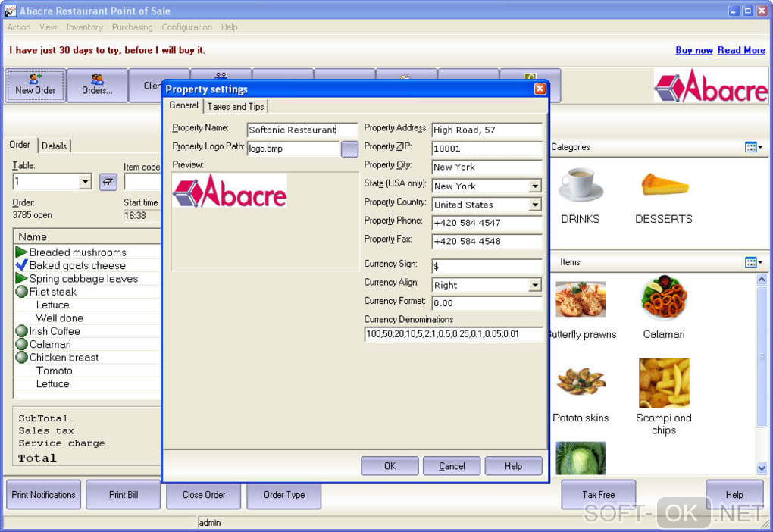Click the status circle beside Filet steak
The width and height of the screenshot is (773, 532).
pos(21,292)
